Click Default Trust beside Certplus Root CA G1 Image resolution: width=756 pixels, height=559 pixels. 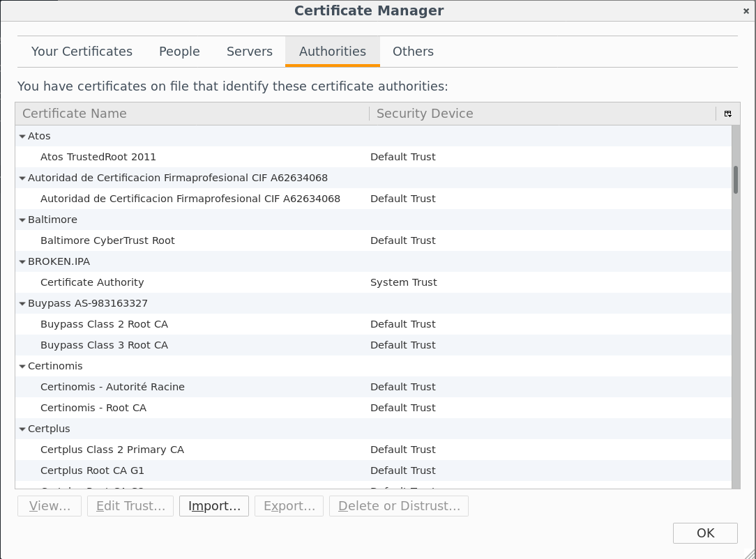pyautogui.click(x=402, y=470)
